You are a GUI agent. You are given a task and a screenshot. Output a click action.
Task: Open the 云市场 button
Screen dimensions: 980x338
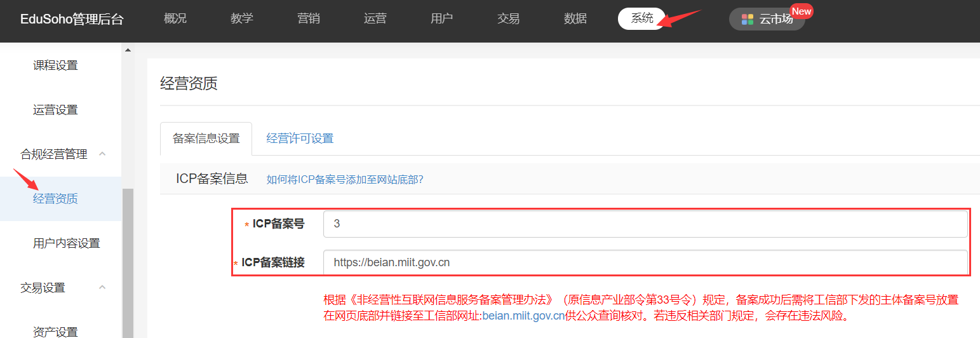click(767, 19)
